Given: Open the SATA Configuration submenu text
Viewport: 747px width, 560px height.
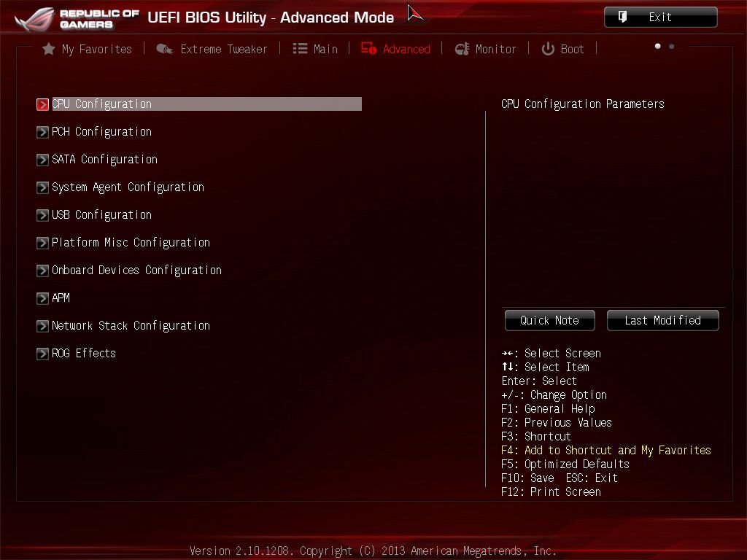Looking at the screenshot, I should (104, 159).
